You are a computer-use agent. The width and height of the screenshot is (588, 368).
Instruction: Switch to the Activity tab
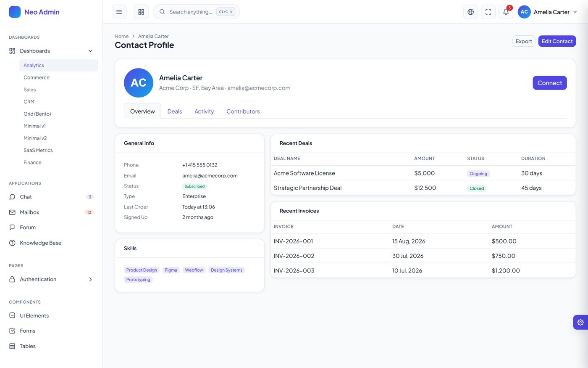[204, 111]
